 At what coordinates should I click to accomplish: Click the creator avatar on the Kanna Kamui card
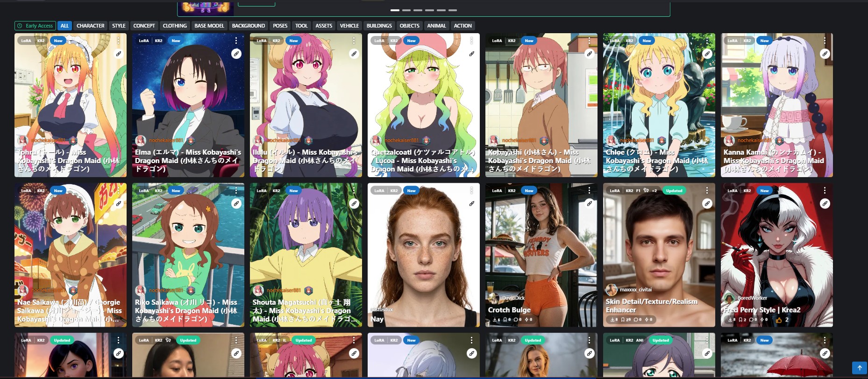click(x=729, y=140)
